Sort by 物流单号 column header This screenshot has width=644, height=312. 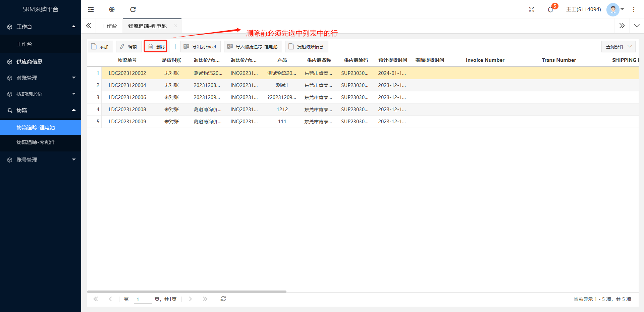coord(127,60)
